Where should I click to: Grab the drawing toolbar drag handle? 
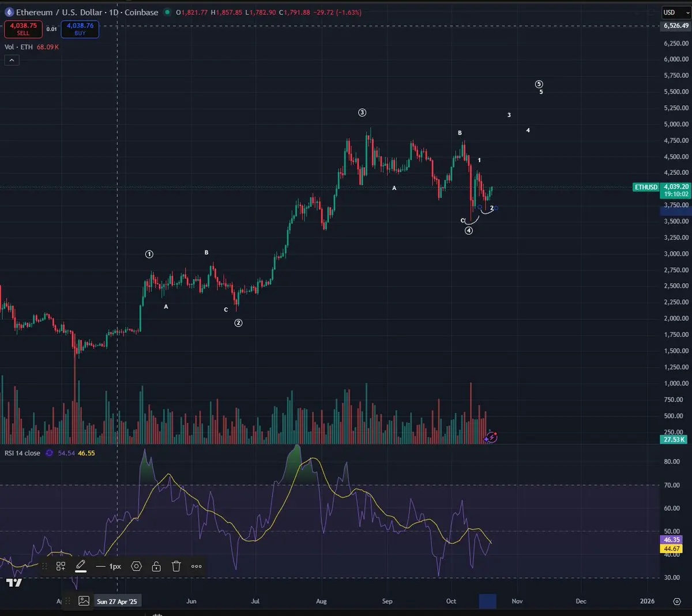coord(45,566)
